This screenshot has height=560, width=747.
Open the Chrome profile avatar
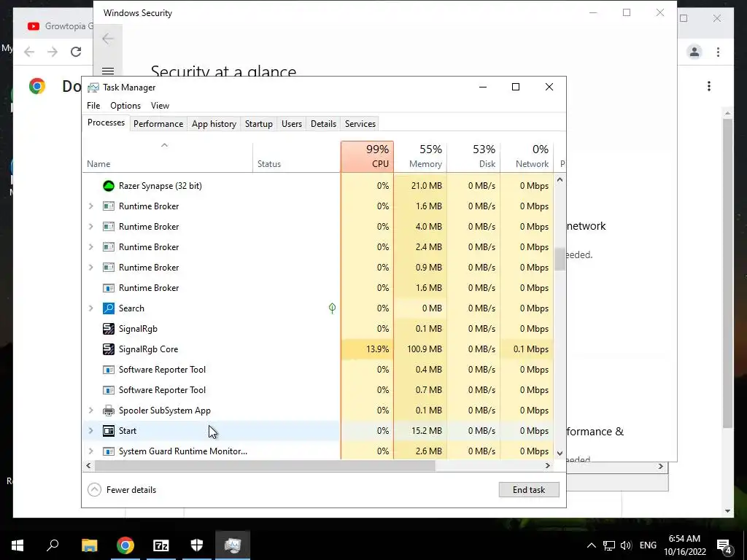pos(694,52)
